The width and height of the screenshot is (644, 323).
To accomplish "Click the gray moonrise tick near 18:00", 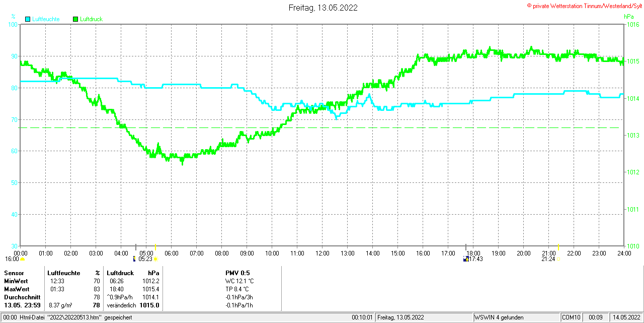I will click(466, 246).
